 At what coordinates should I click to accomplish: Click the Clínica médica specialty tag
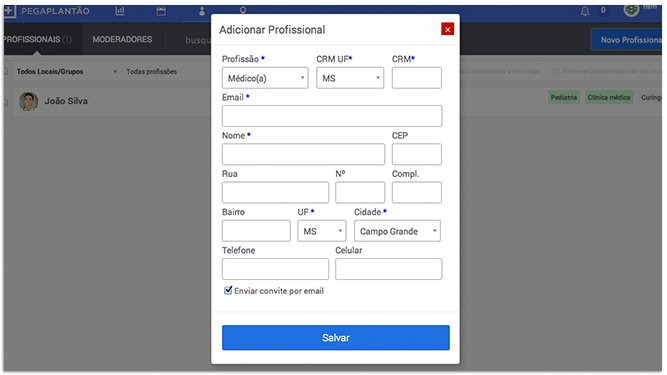click(609, 97)
